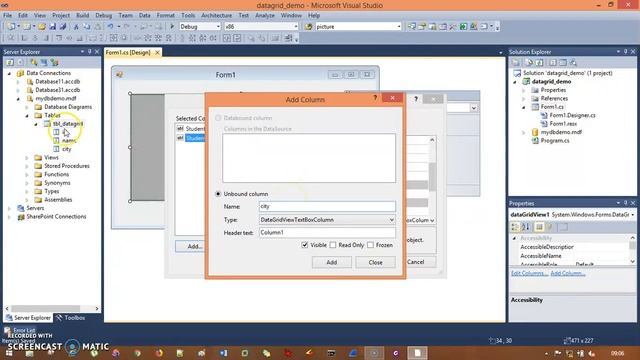This screenshot has width=640, height=360.
Task: Expand the Database11.accdb node
Action: pos(18,82)
